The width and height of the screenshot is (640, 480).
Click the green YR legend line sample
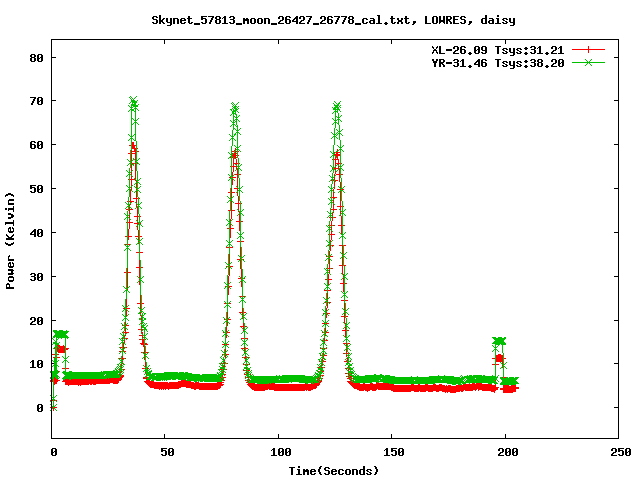(x=588, y=62)
